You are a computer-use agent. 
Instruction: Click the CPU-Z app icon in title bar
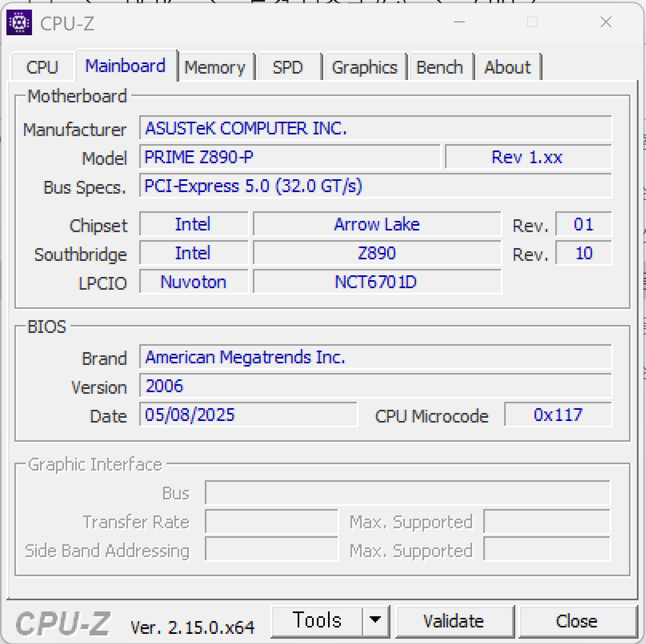point(19,22)
